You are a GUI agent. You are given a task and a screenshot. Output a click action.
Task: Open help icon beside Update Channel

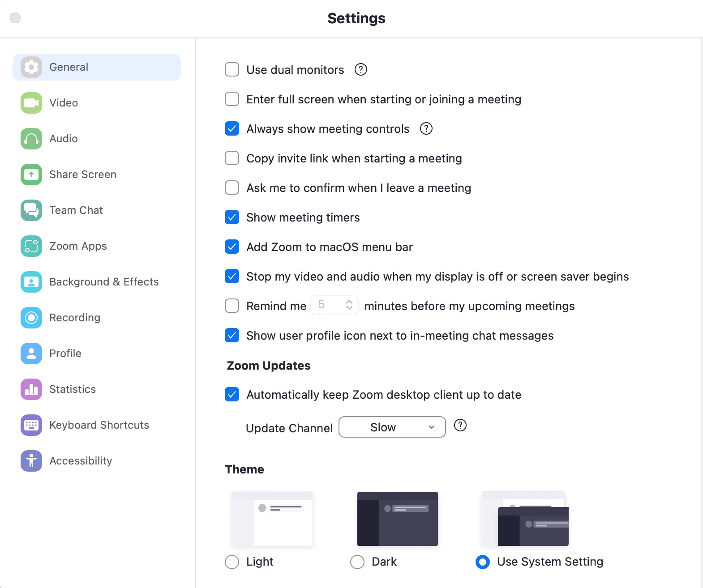click(460, 425)
